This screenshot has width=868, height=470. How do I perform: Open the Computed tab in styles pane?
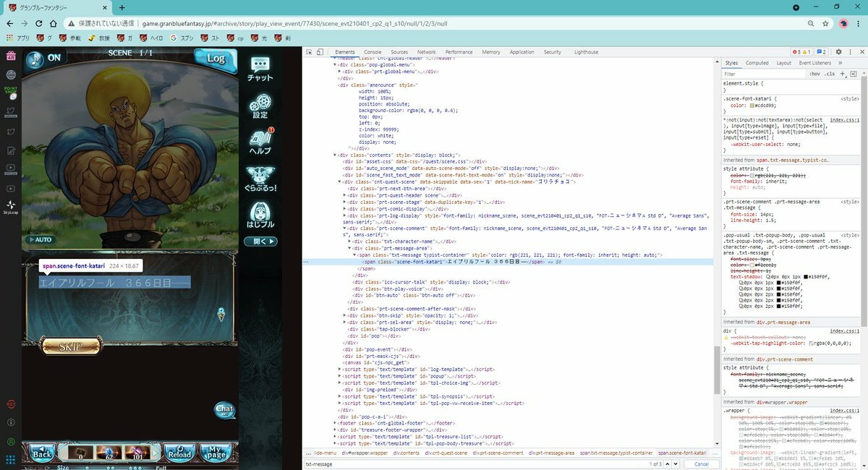(757, 63)
